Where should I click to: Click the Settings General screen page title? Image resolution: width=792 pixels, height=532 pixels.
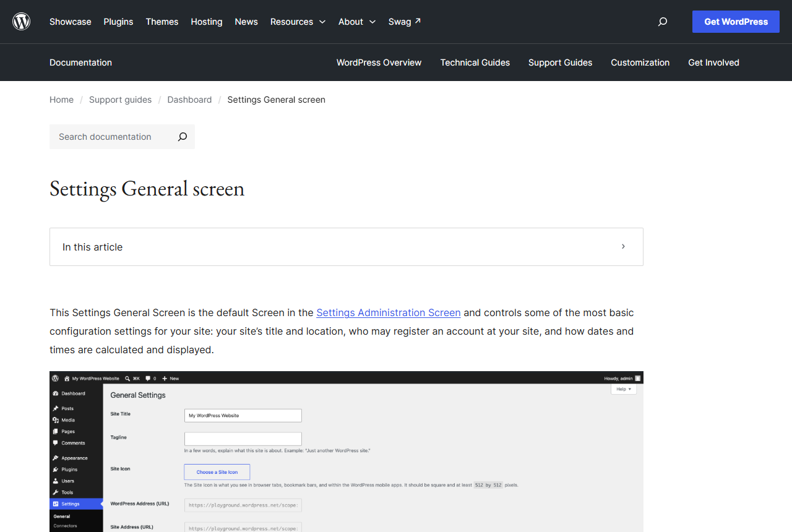147,188
